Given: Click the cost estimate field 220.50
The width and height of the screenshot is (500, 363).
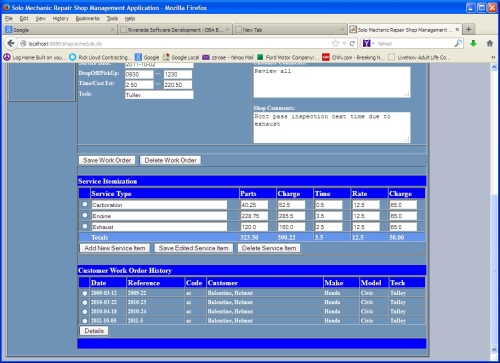Looking at the screenshot, I should coord(178,85).
